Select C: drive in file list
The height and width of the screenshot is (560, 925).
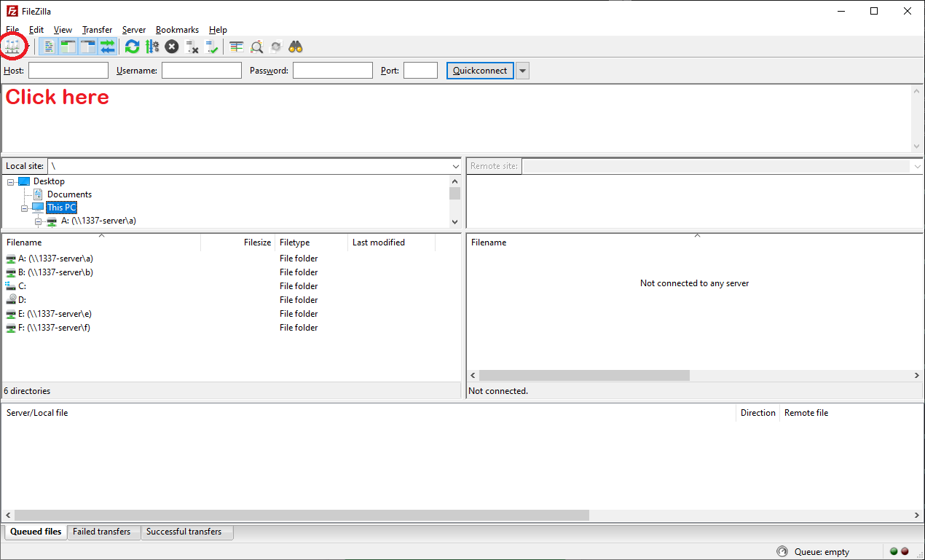22,286
